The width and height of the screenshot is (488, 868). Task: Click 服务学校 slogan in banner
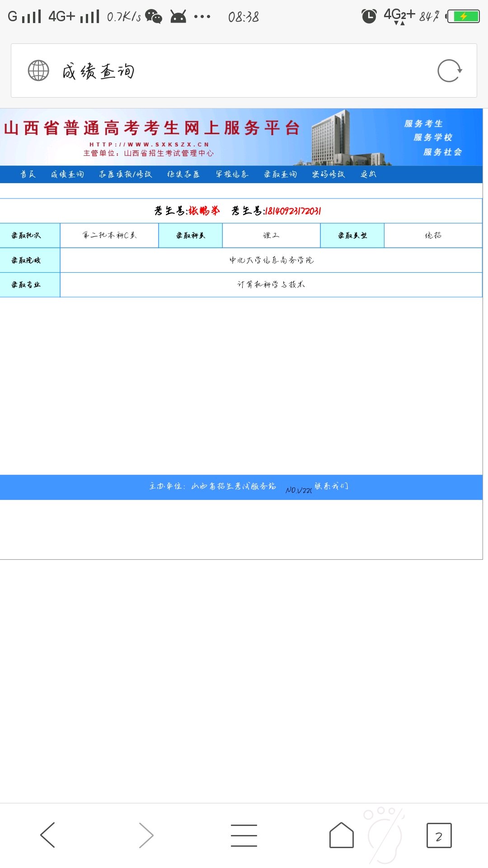(x=433, y=137)
